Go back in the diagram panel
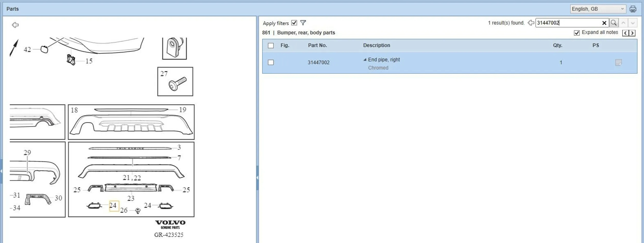This screenshot has width=644, height=243. pyautogui.click(x=15, y=25)
